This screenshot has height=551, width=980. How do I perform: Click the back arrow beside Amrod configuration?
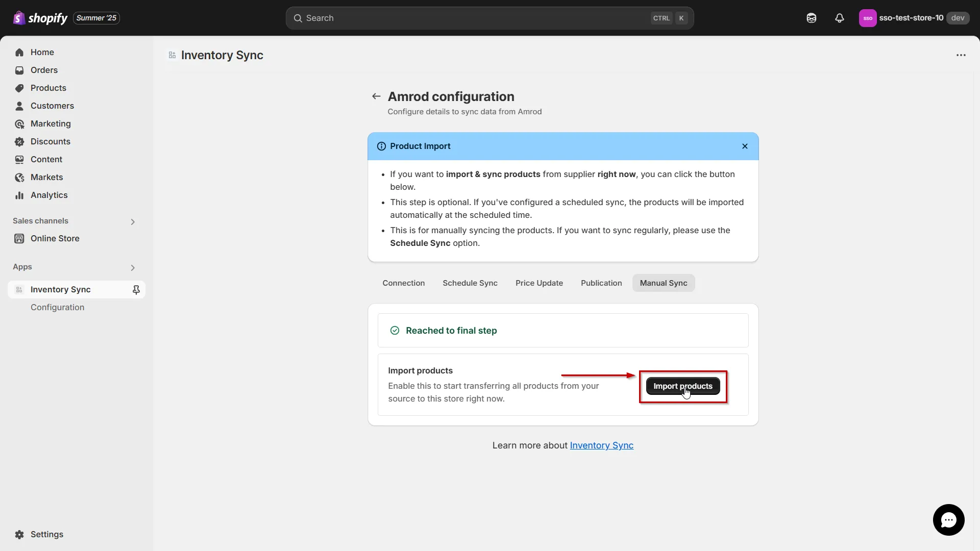pos(376,96)
